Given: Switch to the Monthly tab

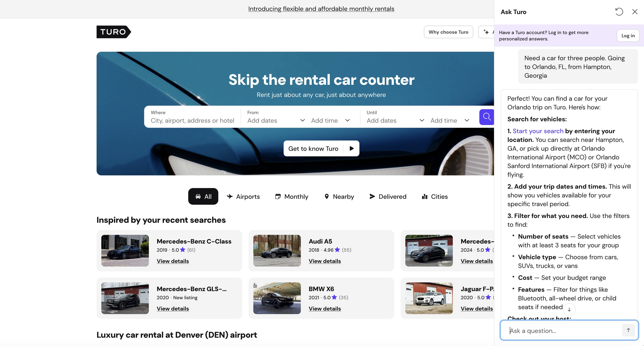Looking at the screenshot, I should (292, 197).
